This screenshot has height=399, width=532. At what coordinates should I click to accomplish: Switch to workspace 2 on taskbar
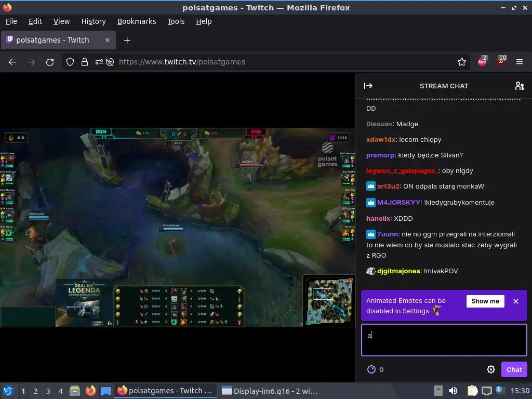coord(36,391)
